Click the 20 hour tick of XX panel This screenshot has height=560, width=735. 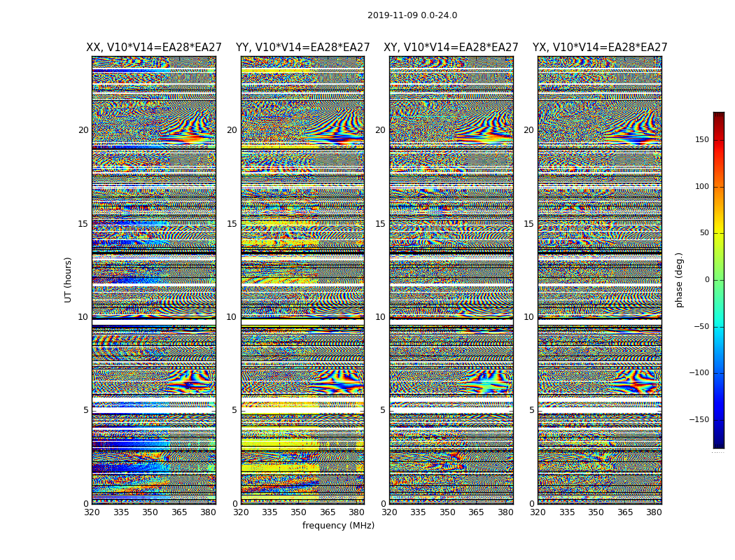(x=83, y=130)
